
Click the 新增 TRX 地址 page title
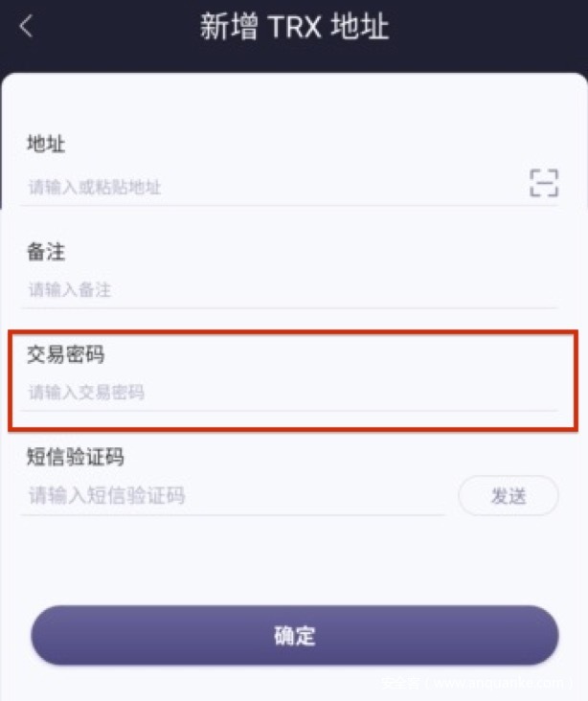[294, 27]
